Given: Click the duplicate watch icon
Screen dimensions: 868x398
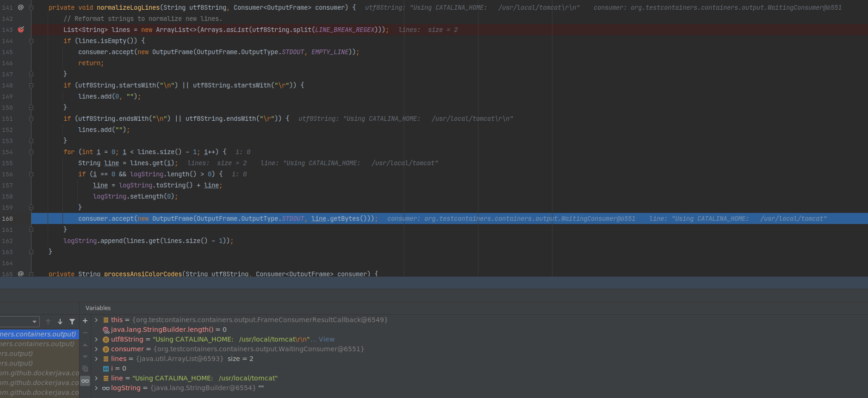Looking at the screenshot, I should [85, 369].
